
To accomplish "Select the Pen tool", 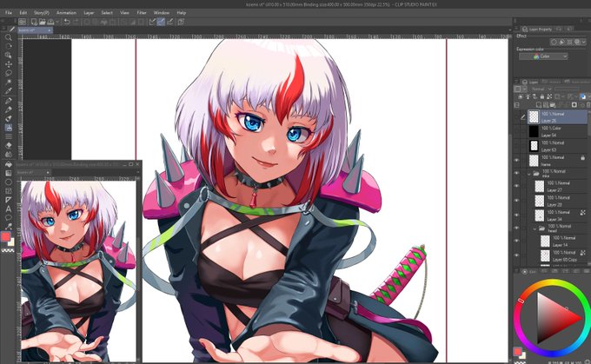I will (x=9, y=101).
